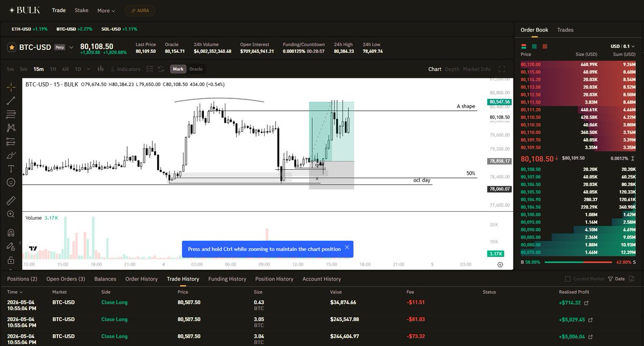This screenshot has height=346, width=644.
Task: Open the Position History tab
Action: tap(274, 279)
